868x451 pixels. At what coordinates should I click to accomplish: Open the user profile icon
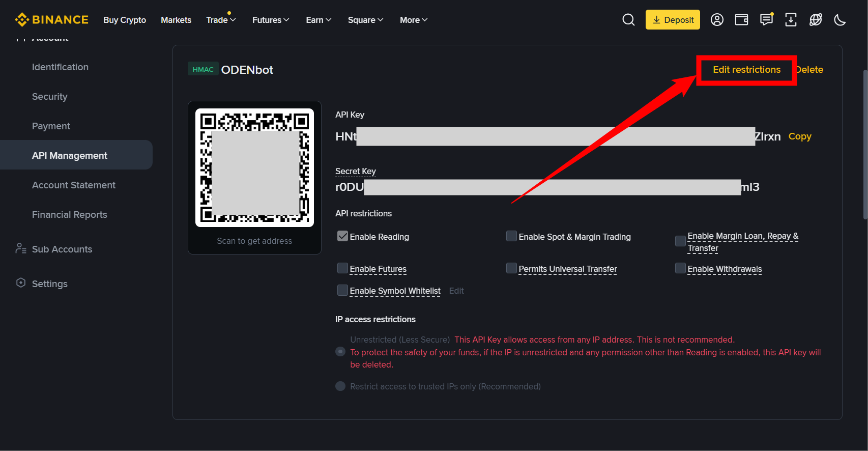(x=717, y=20)
